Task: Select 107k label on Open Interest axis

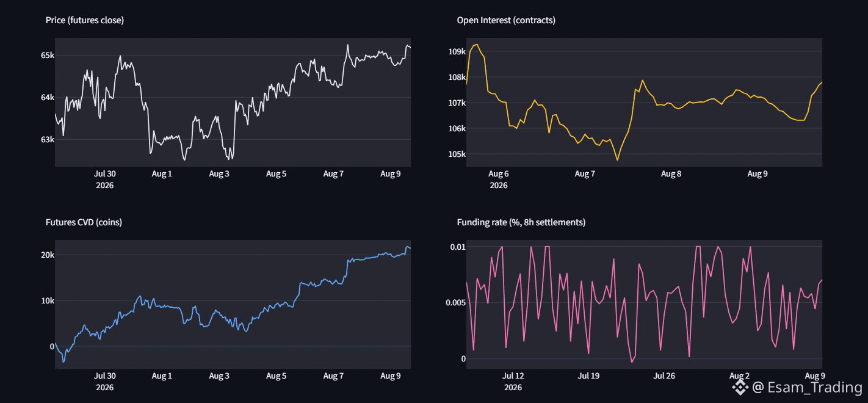Action: click(x=457, y=103)
